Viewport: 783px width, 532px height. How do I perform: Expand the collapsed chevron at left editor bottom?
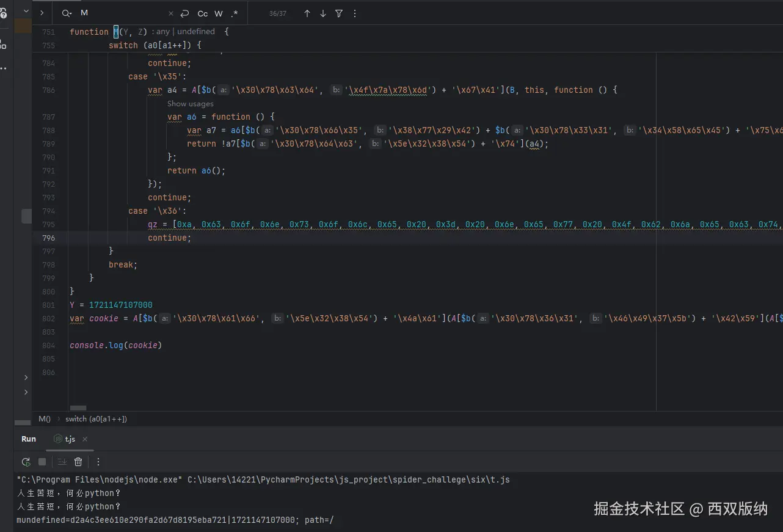pos(26,377)
